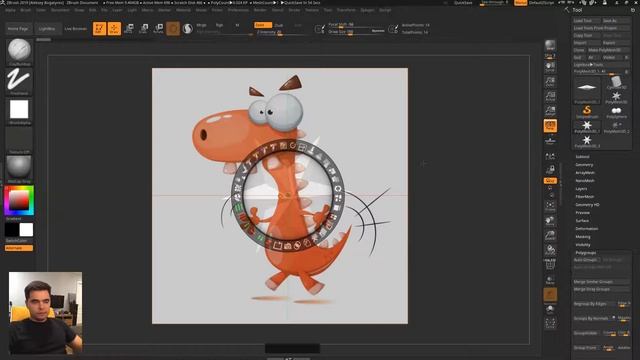Image resolution: width=640 pixels, height=360 pixels.
Task: Click the Xpose icon
Action: (550, 324)
